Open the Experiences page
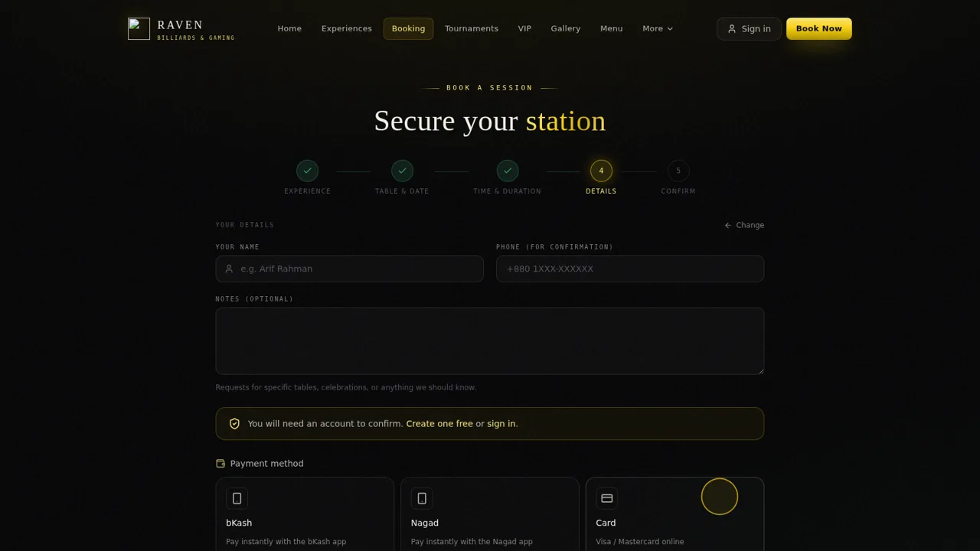 (347, 28)
